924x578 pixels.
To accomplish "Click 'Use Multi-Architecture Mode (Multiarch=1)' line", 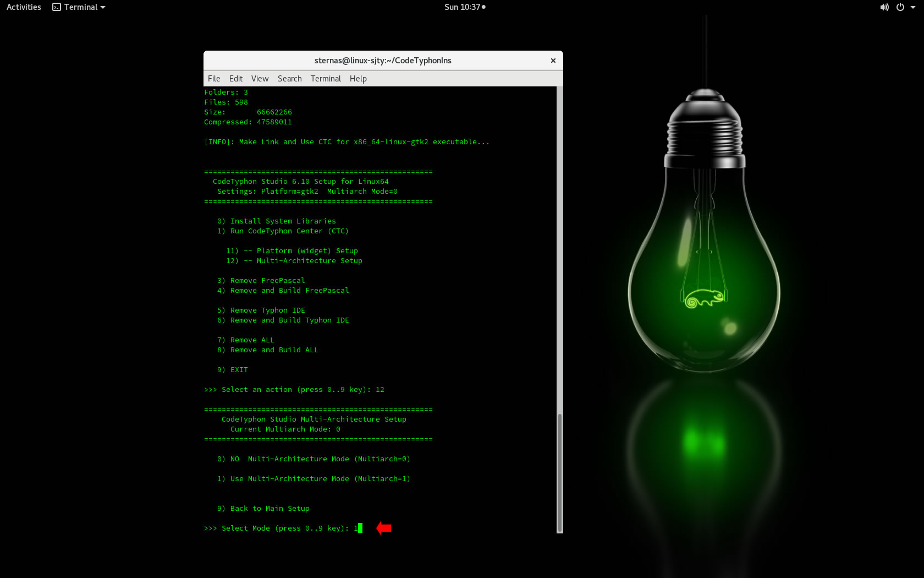I will point(314,479).
